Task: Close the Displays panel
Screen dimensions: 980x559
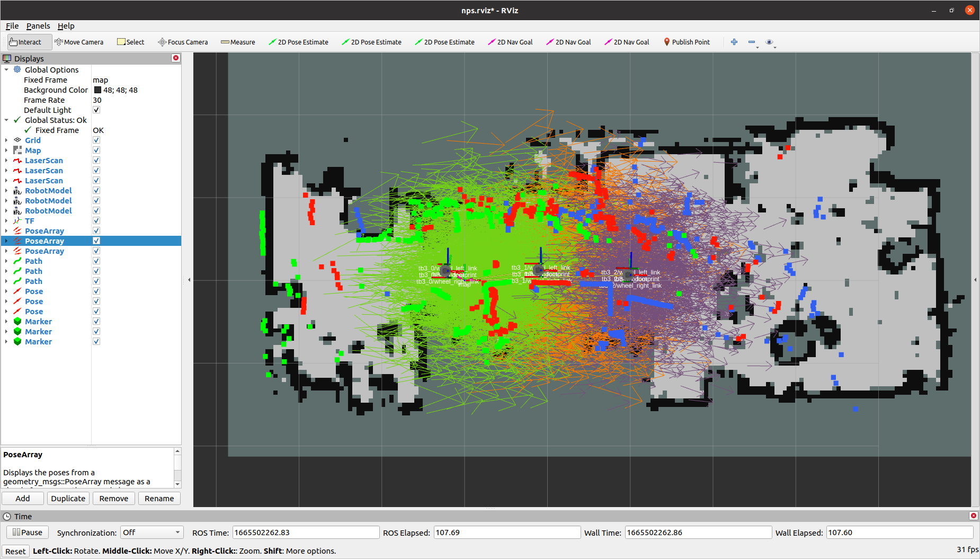Action: 176,58
